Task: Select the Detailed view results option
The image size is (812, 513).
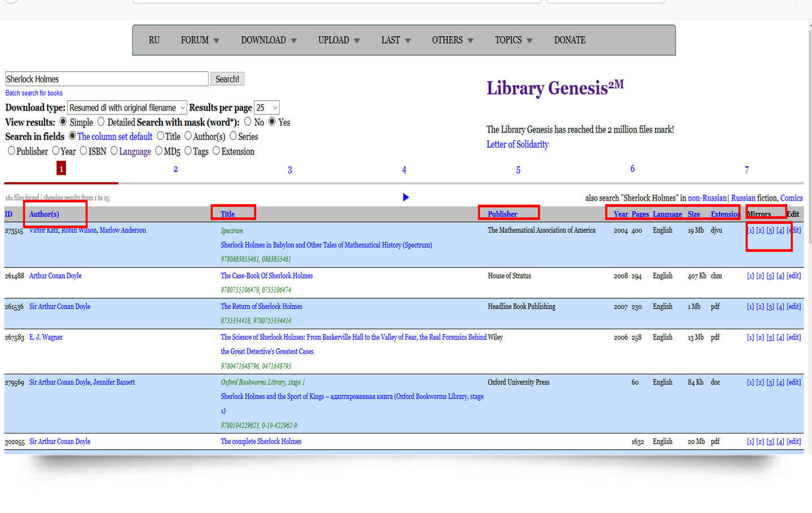Action: (101, 122)
